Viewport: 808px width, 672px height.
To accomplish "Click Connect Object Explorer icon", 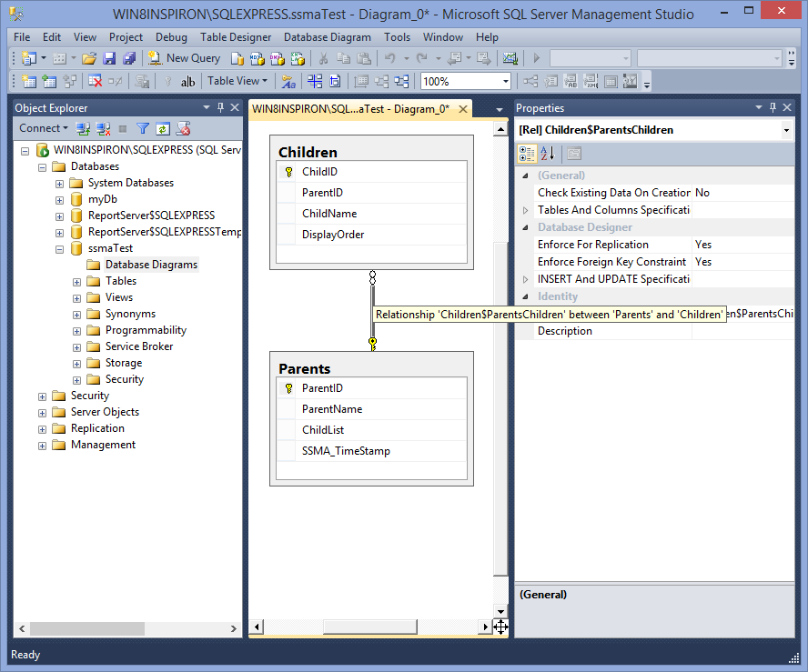I will [x=83, y=129].
